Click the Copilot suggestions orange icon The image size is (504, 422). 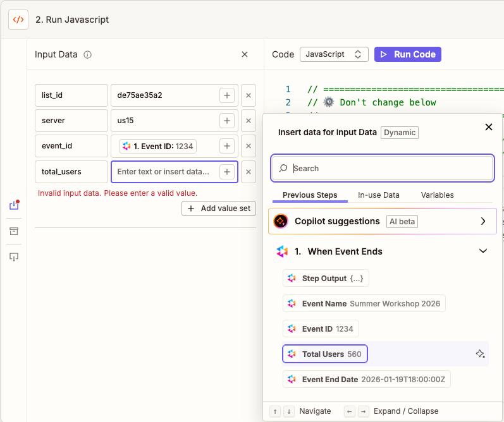tap(281, 221)
